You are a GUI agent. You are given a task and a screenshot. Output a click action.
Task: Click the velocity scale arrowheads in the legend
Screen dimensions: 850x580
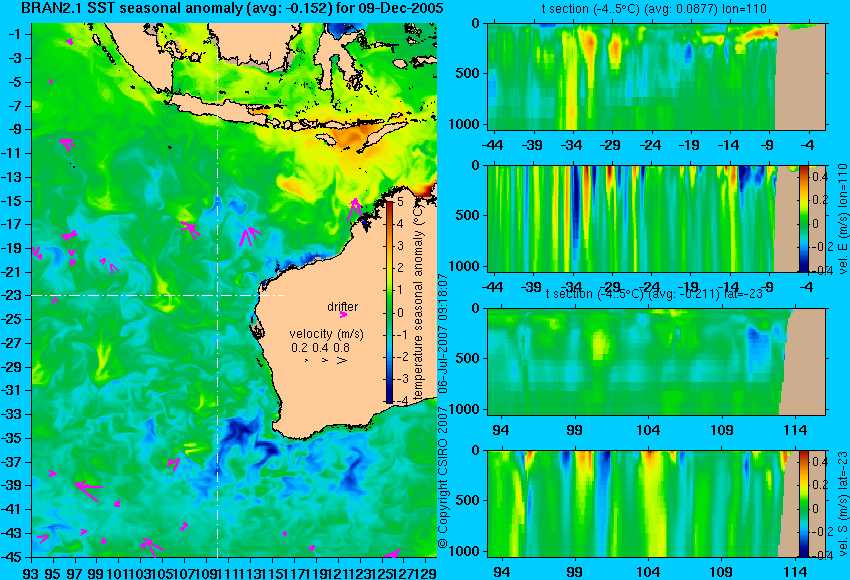tap(326, 360)
